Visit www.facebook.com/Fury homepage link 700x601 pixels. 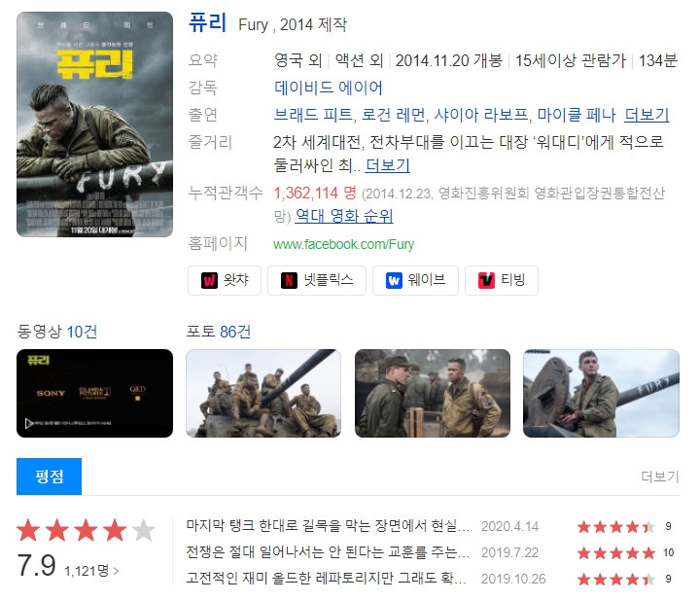tap(344, 244)
